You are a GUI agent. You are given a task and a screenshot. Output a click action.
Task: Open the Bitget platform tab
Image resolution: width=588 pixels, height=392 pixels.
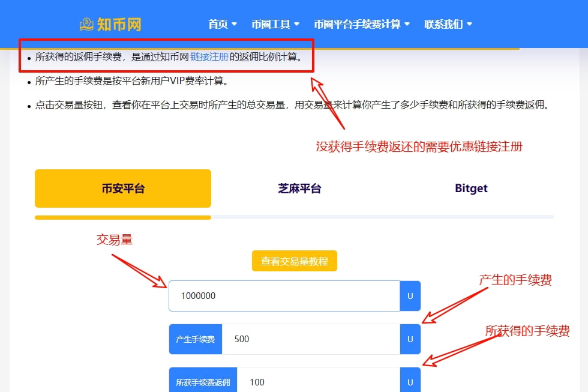(472, 188)
